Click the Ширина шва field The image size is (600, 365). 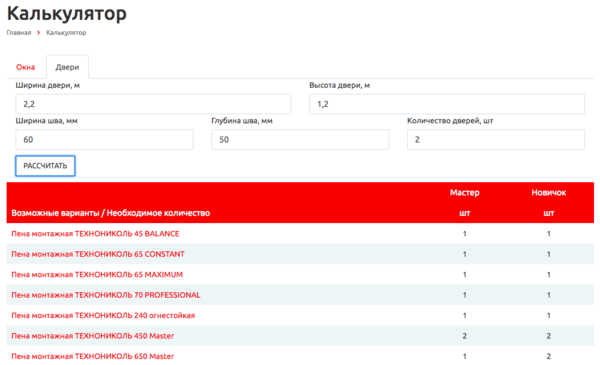coord(104,140)
